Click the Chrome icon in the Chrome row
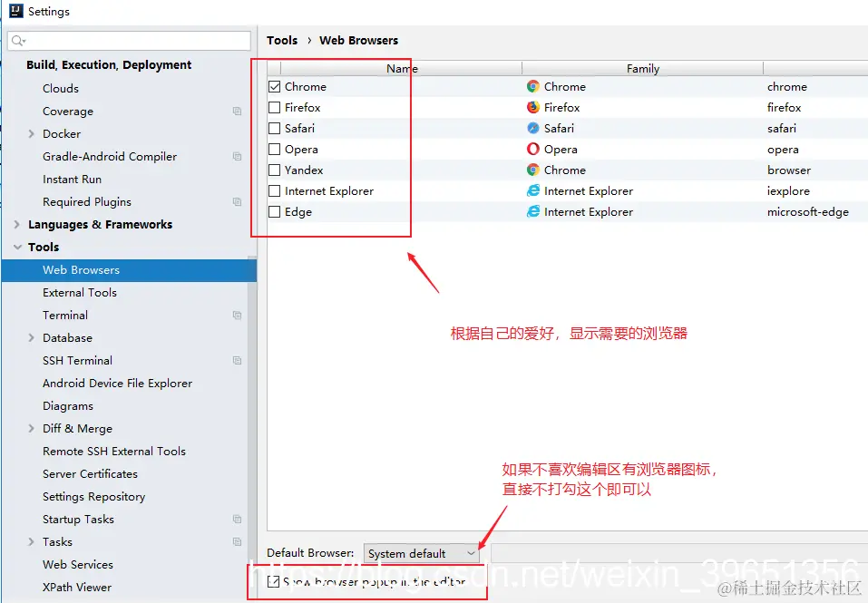 click(532, 86)
